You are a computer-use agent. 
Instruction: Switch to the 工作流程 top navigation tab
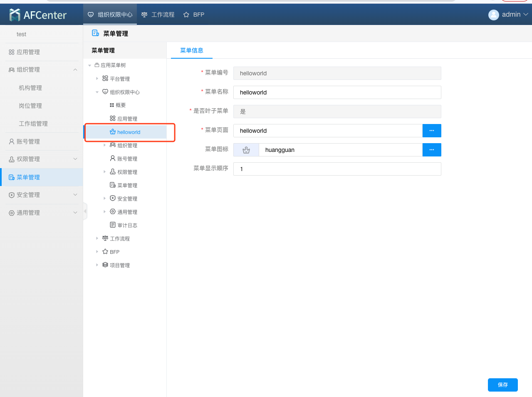[158, 15]
